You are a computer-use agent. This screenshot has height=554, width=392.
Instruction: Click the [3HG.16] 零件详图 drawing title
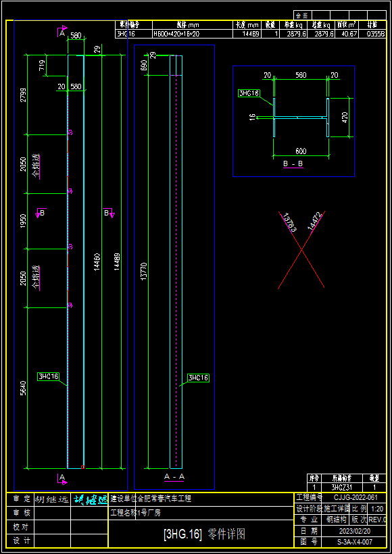point(204,534)
